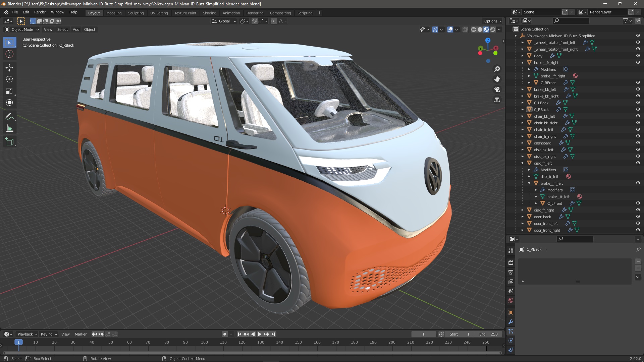644x362 pixels.
Task: Open the Shading workspace tab
Action: click(209, 13)
